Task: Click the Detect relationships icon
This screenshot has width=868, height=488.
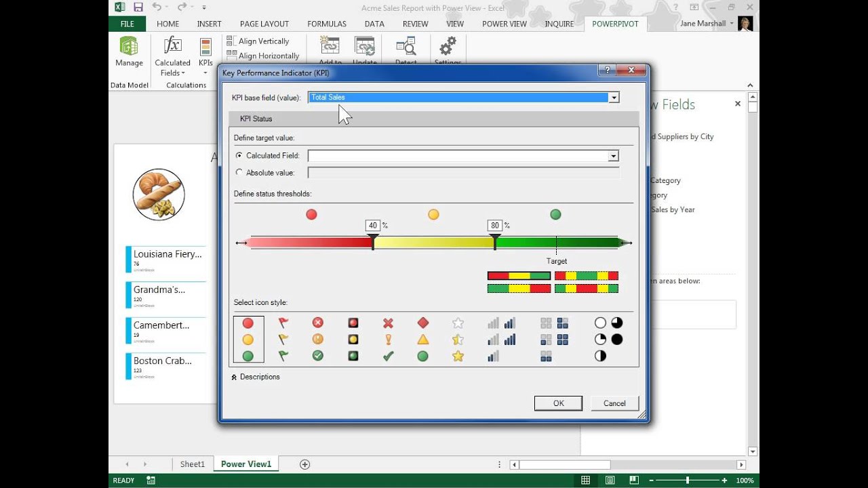Action: point(406,46)
